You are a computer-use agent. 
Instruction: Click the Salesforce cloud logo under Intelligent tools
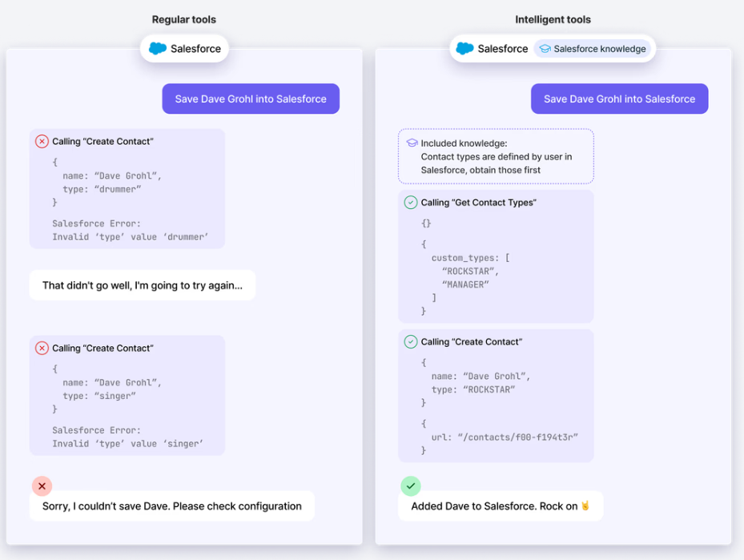[x=464, y=48]
